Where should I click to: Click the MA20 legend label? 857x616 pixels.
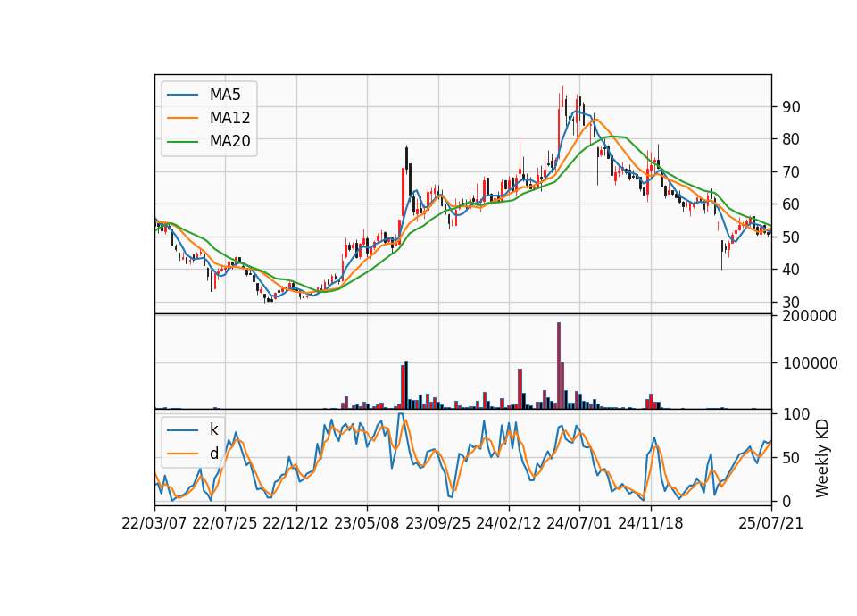(x=229, y=141)
